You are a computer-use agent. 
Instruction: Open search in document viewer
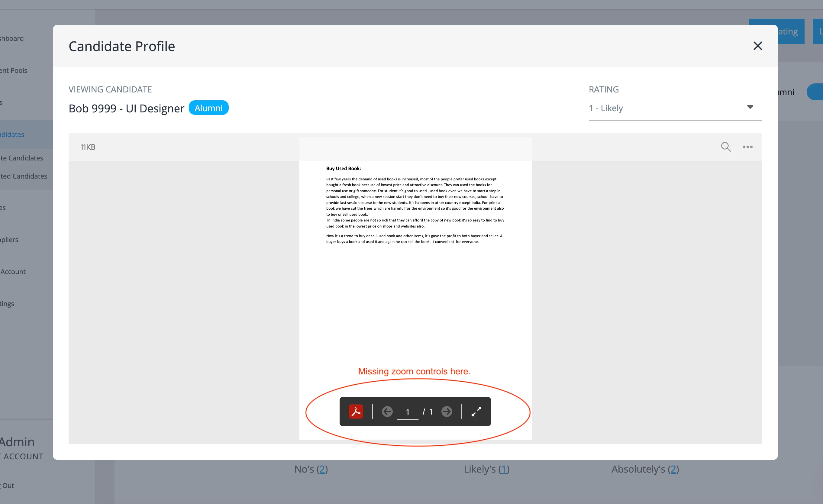point(725,147)
